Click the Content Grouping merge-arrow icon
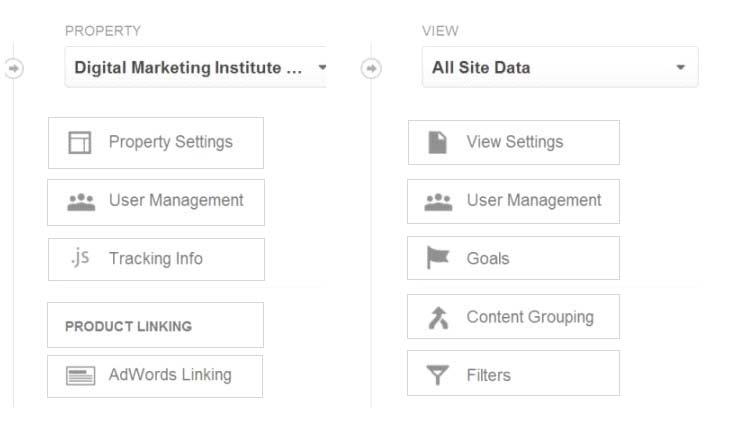 point(438,318)
